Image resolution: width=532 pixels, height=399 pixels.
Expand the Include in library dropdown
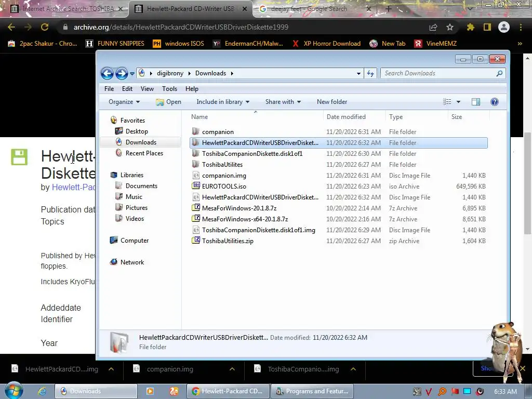click(223, 102)
